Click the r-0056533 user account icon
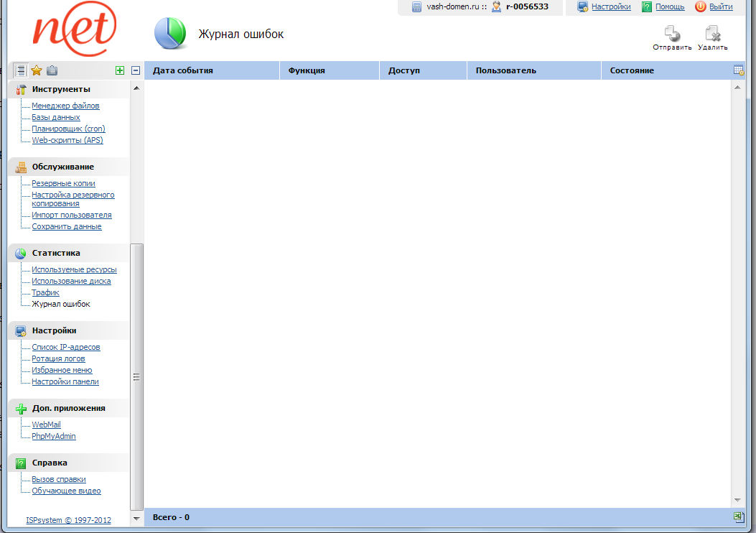Screen dimensions: 756x533 click(x=496, y=6)
